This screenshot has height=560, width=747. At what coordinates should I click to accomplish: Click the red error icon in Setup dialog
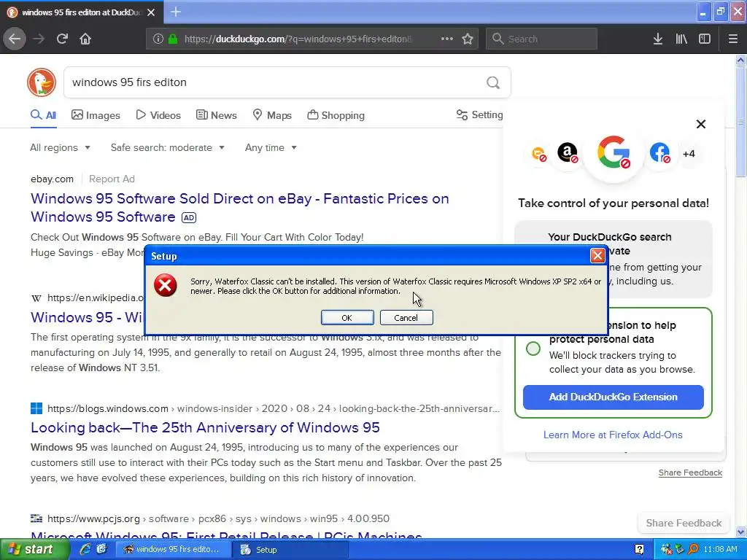(166, 285)
